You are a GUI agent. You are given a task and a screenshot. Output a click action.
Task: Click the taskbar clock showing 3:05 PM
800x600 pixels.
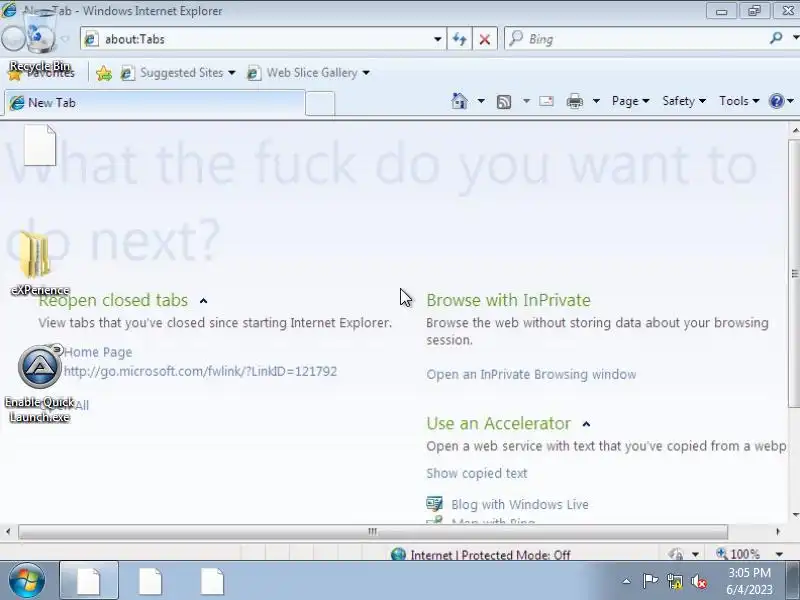point(749,581)
